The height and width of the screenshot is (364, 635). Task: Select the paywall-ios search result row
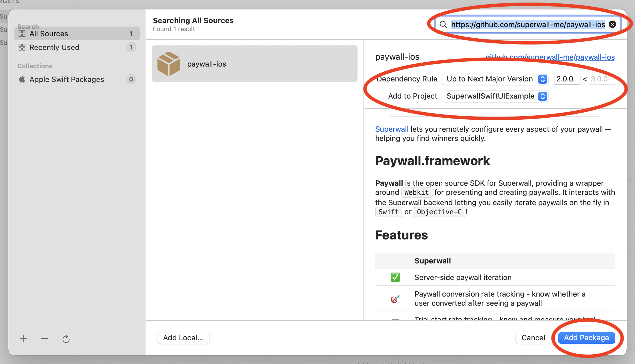pos(254,64)
